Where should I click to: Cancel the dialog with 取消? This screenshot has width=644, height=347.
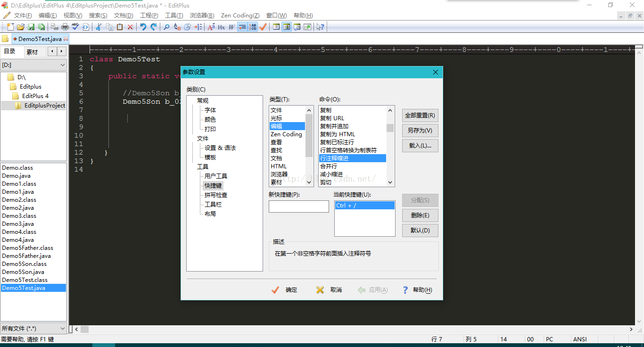[x=329, y=290]
